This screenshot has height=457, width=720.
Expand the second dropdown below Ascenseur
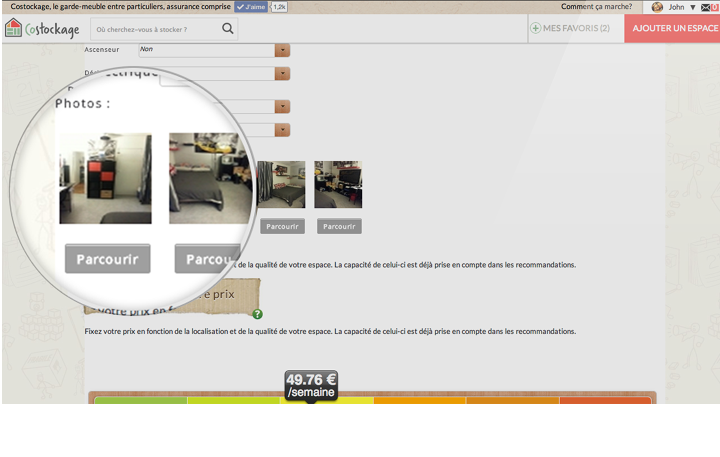click(x=282, y=73)
